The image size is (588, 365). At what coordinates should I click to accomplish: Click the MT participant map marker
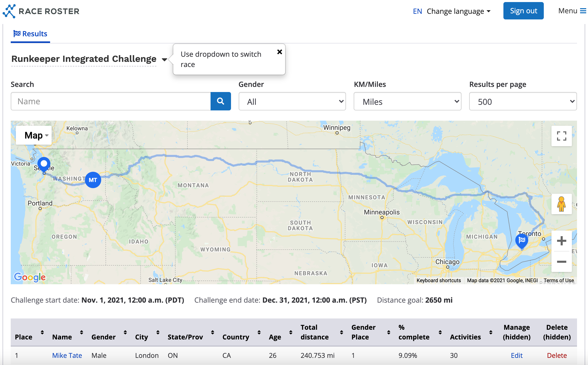93,180
